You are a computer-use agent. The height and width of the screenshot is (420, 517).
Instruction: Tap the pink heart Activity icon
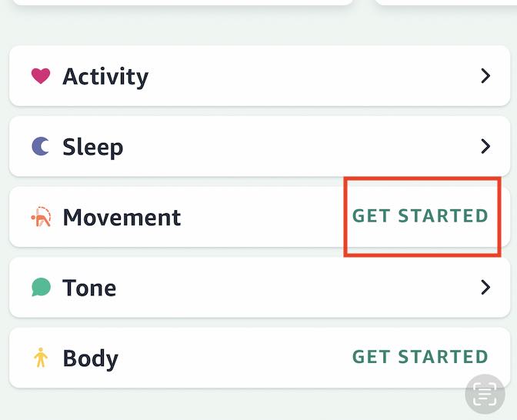(41, 76)
